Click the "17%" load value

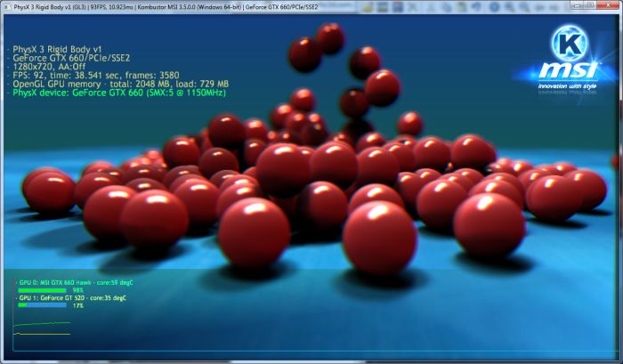(78, 305)
